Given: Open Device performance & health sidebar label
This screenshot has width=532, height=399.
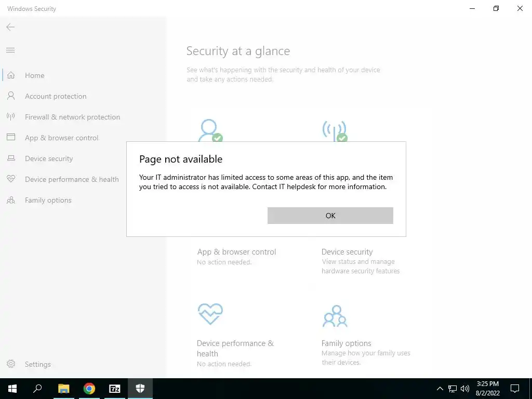Looking at the screenshot, I should pyautogui.click(x=72, y=179).
